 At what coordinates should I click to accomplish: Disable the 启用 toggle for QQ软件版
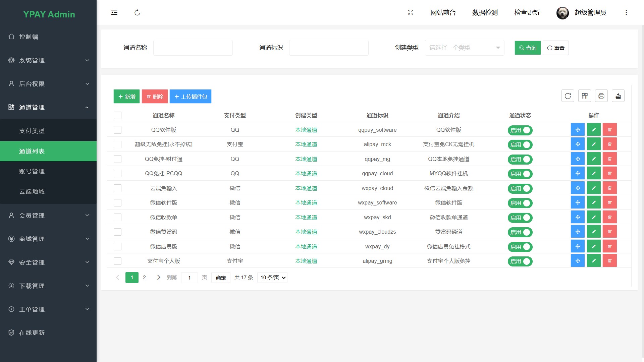(520, 130)
